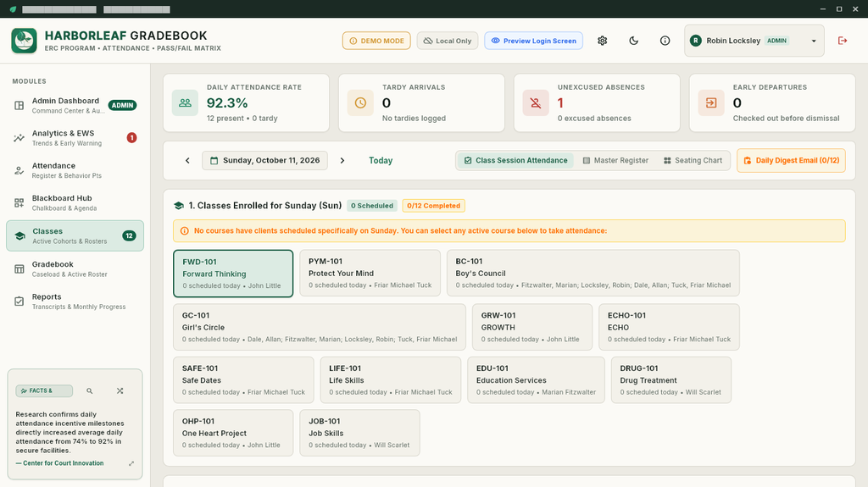Select the JOB-101 Job Skills course

(359, 433)
